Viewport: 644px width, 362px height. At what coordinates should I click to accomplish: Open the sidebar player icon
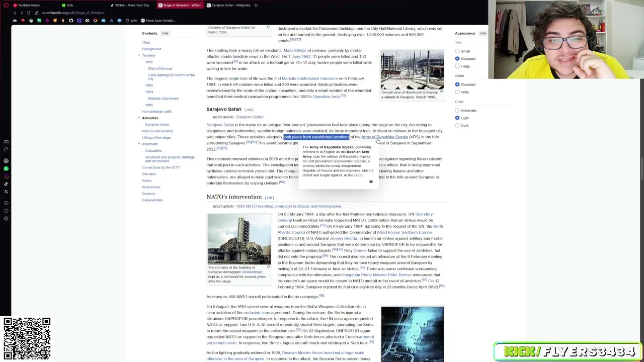6,203
